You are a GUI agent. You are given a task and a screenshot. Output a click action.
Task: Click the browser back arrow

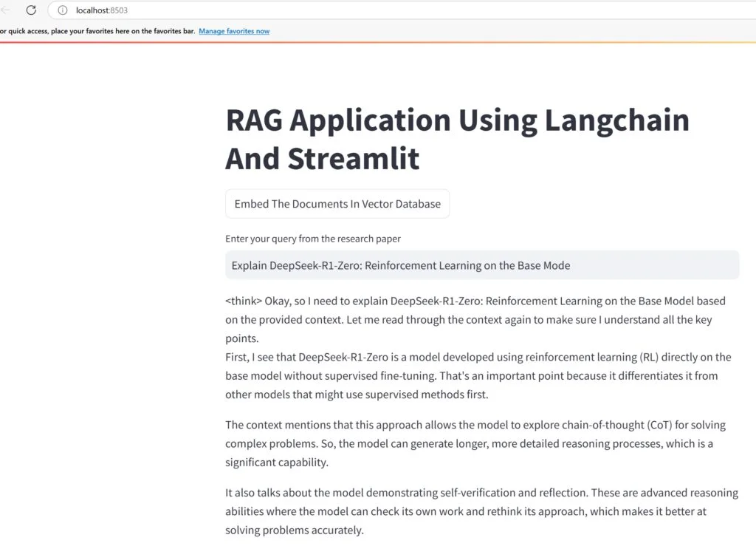tap(6, 10)
